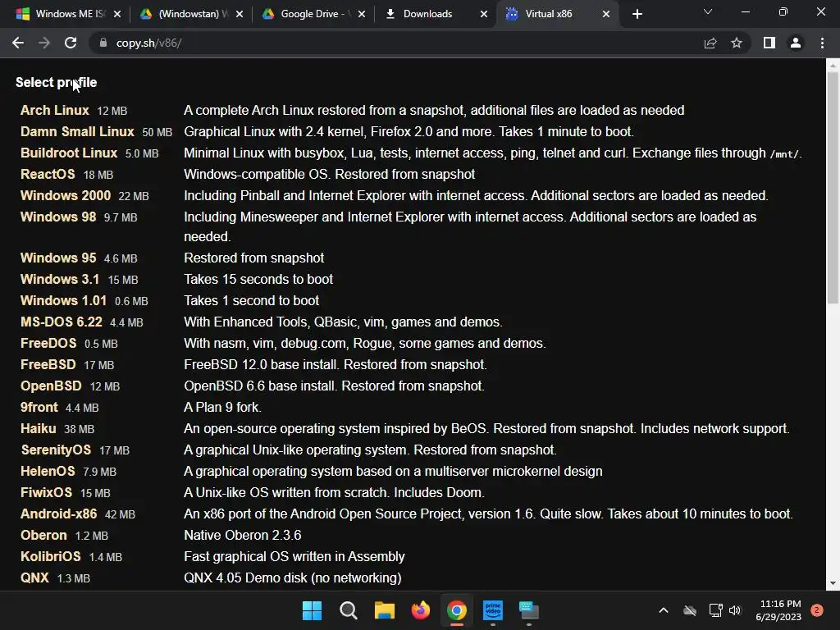Close the Downloads tab
840x630 pixels.
coord(484,14)
